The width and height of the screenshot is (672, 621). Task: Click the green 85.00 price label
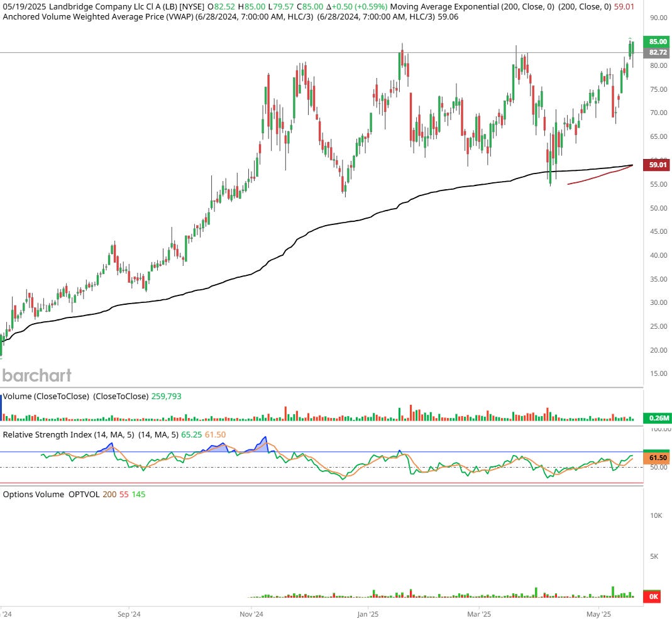[x=657, y=41]
